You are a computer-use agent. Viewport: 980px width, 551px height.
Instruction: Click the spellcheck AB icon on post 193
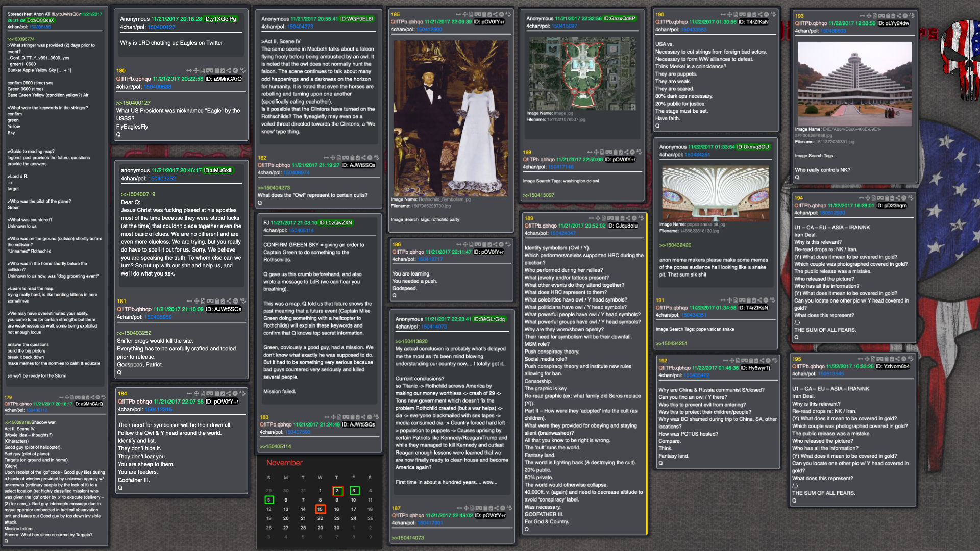(x=912, y=16)
